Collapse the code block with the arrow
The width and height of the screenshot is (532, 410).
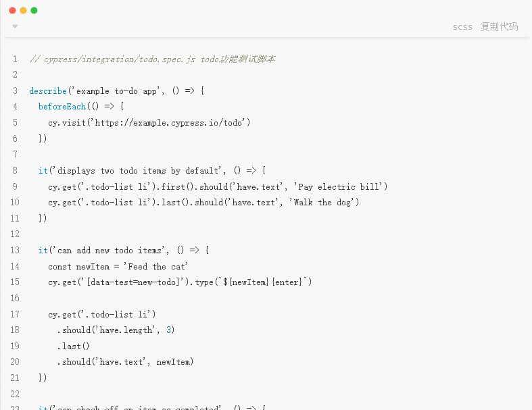pos(15,27)
